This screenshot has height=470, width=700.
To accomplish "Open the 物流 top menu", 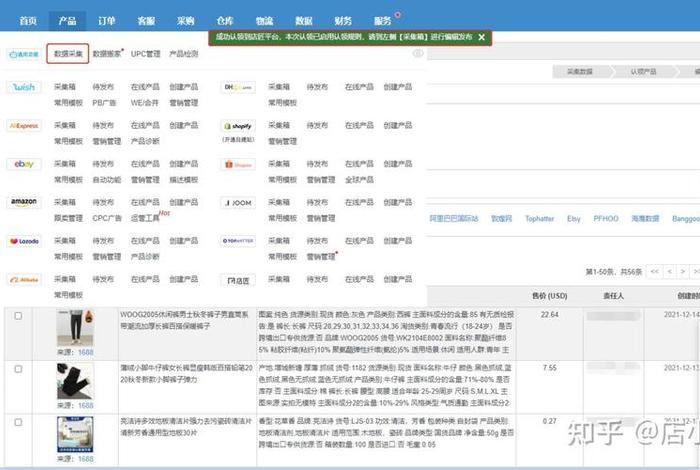I will (x=264, y=21).
